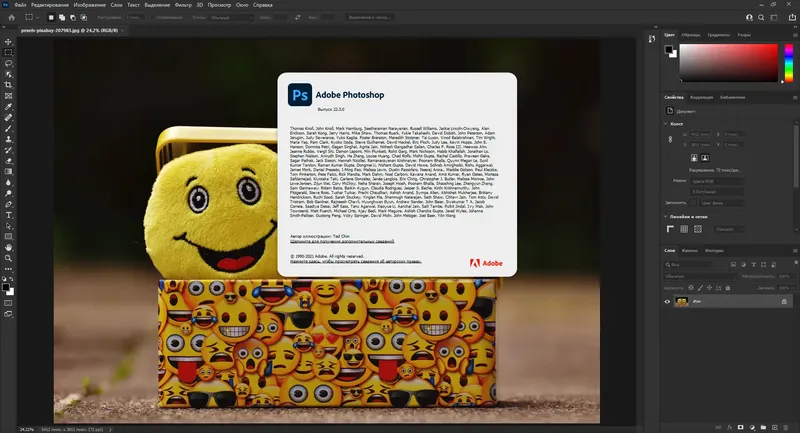Open the layer filter type dropdown
Screen dimensions: 800x433
688,265
